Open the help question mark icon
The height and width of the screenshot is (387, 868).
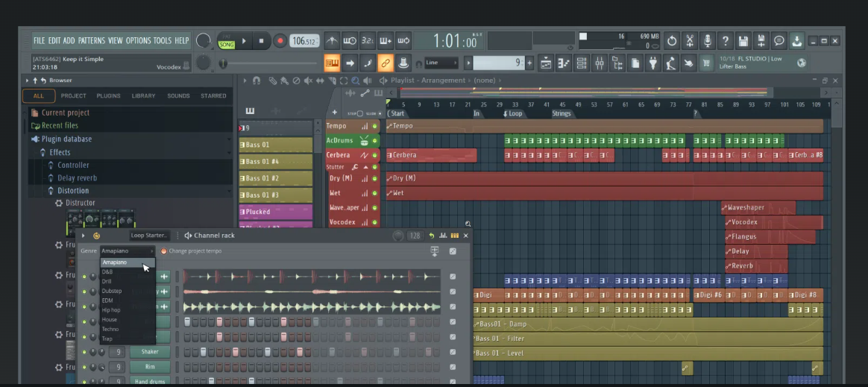point(725,41)
